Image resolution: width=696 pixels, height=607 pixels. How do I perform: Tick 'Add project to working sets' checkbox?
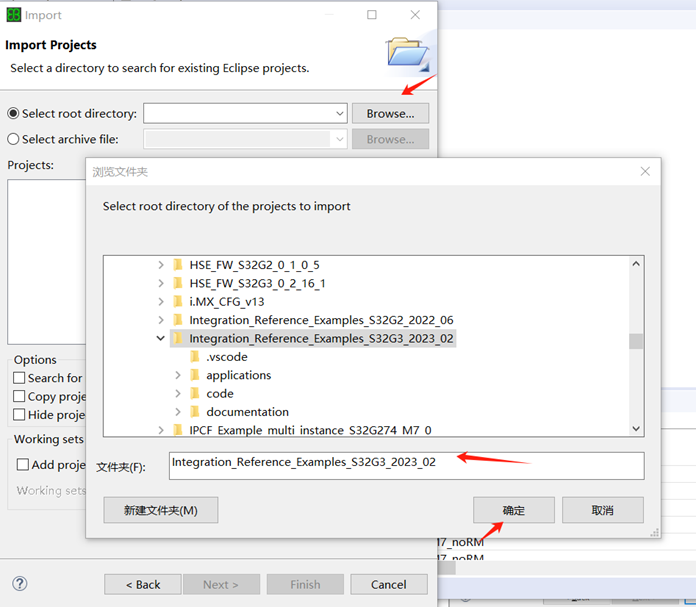(x=23, y=464)
